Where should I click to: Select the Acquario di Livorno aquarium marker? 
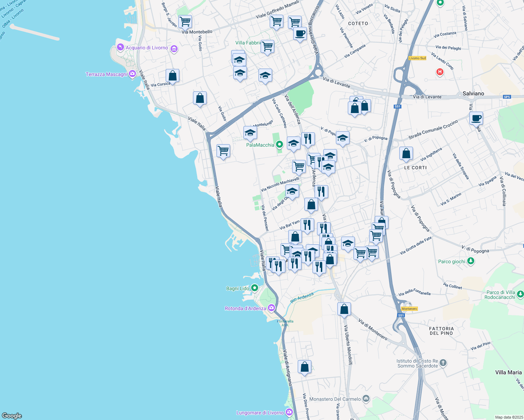[120, 46]
